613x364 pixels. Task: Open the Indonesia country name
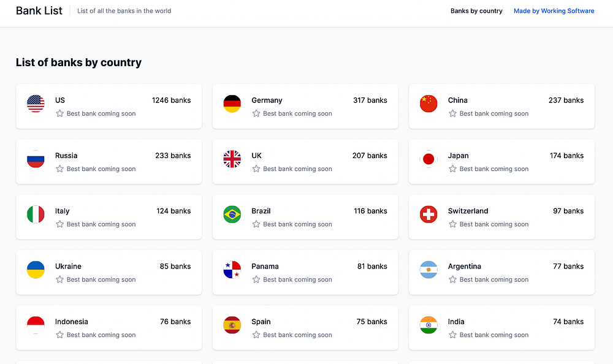coord(71,322)
